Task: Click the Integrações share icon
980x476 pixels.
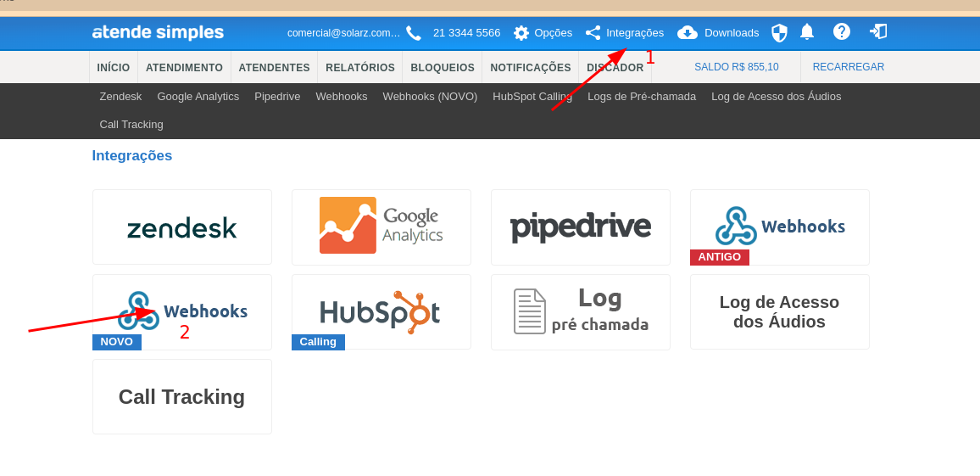Action: point(593,33)
